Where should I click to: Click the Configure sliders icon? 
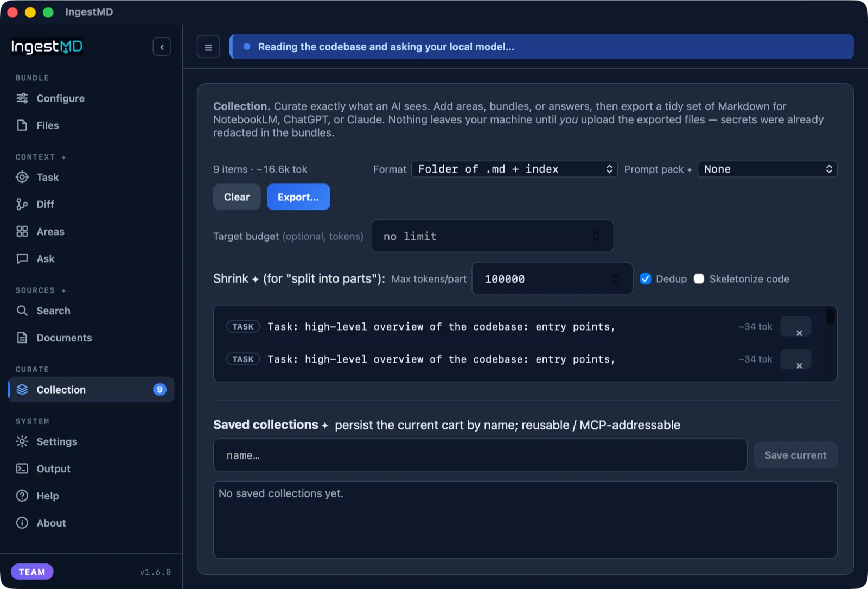[x=22, y=98]
